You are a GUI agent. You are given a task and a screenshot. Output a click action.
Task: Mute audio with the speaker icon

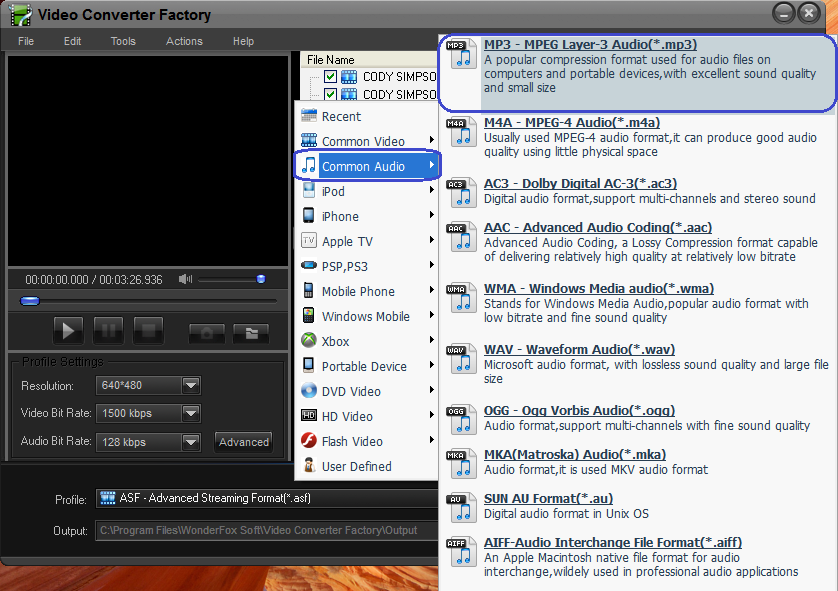(185, 279)
